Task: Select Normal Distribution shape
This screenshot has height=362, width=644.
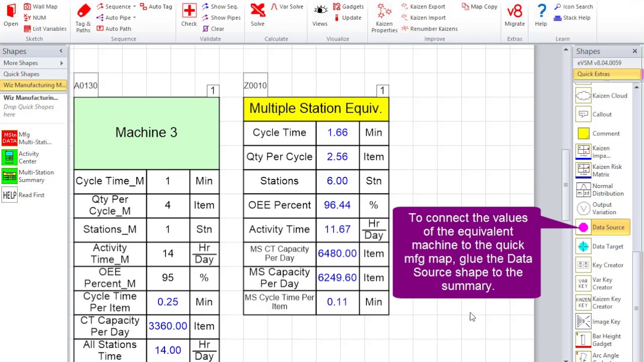Action: click(x=600, y=190)
